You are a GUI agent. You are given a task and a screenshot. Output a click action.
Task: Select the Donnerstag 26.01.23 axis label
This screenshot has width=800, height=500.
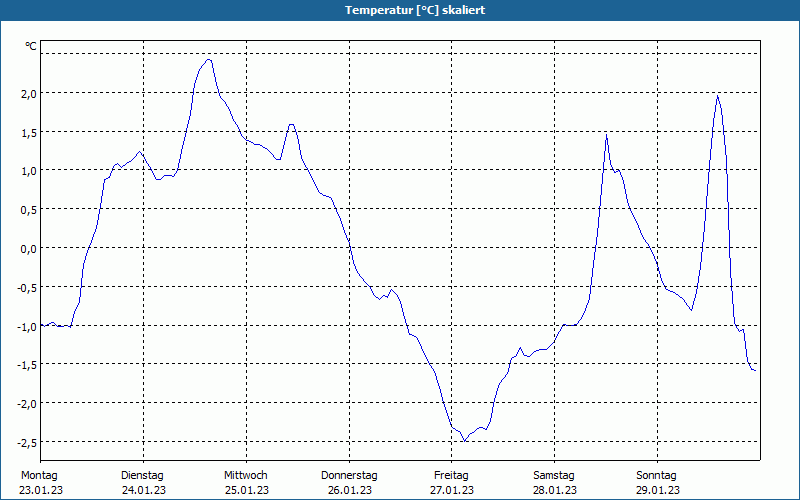[x=349, y=483]
